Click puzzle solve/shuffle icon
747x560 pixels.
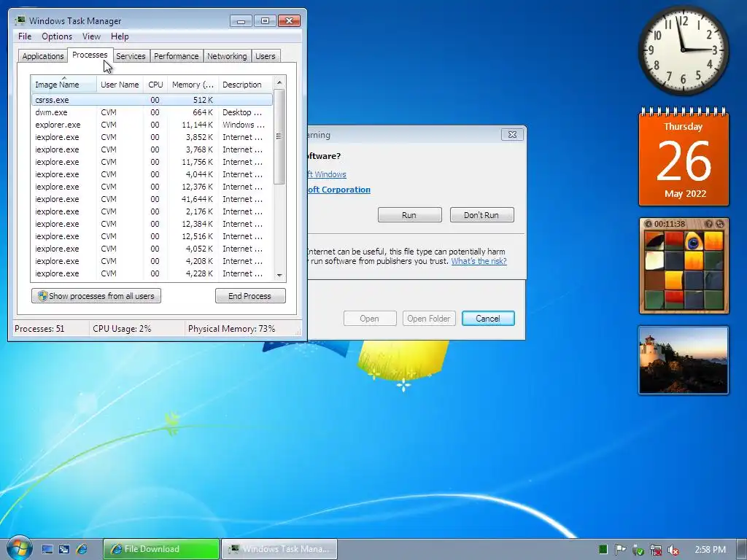719,224
